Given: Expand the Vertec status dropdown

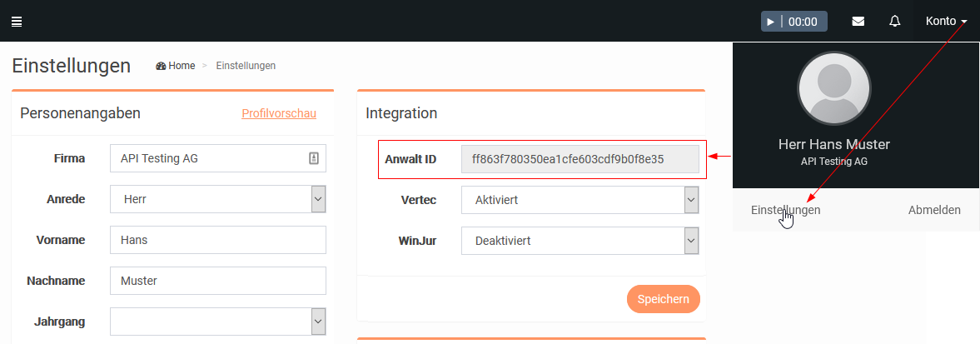Looking at the screenshot, I should point(690,200).
